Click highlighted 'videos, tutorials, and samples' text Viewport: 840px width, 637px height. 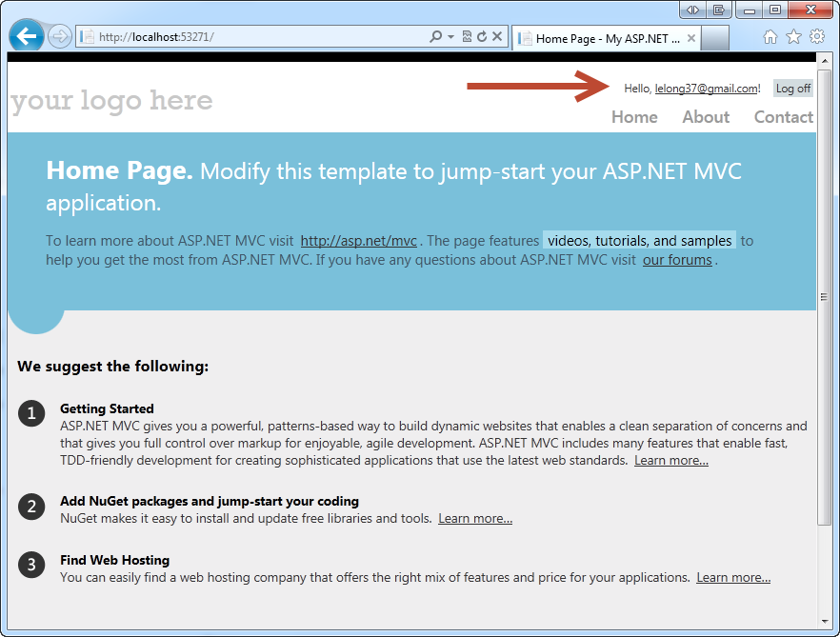pyautogui.click(x=640, y=241)
